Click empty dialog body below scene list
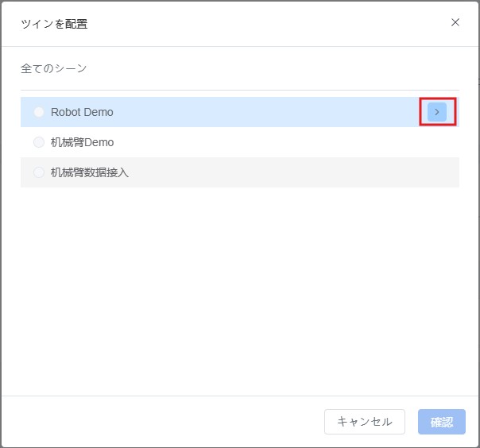This screenshot has width=480, height=448. (x=239, y=294)
